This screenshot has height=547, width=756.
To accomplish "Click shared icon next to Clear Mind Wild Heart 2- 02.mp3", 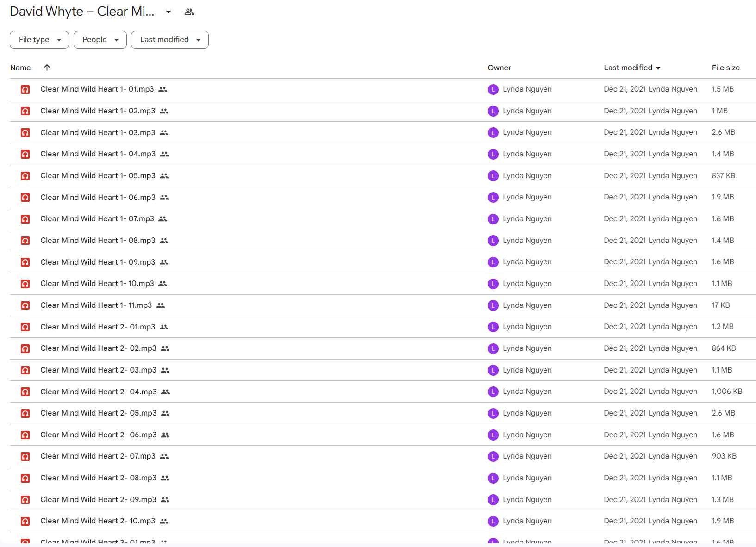I will coord(165,348).
